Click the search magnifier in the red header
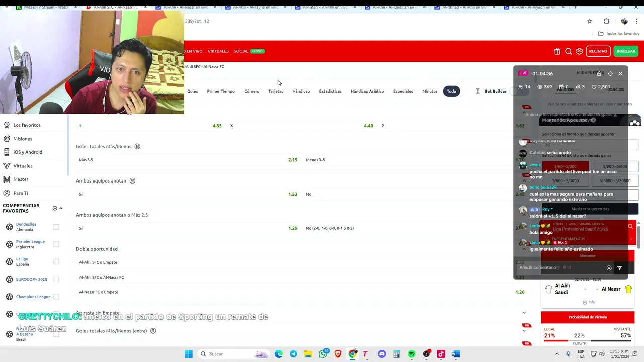 pos(569,51)
